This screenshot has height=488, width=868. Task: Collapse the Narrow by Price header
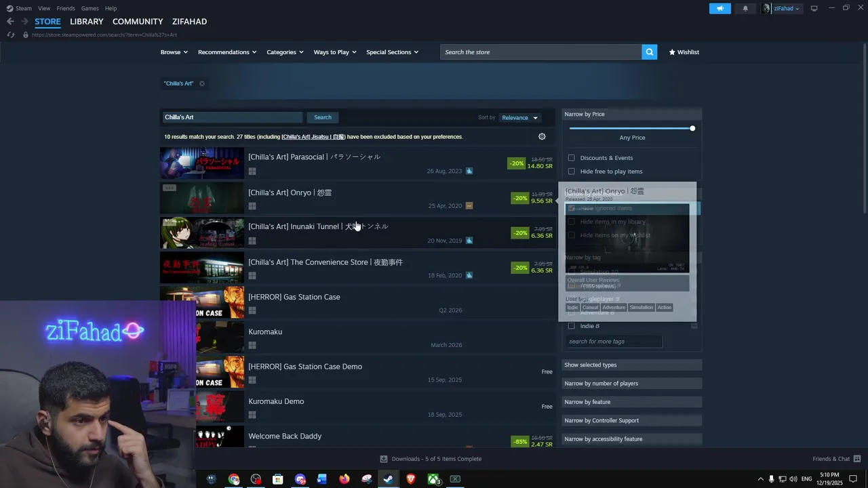coord(632,114)
